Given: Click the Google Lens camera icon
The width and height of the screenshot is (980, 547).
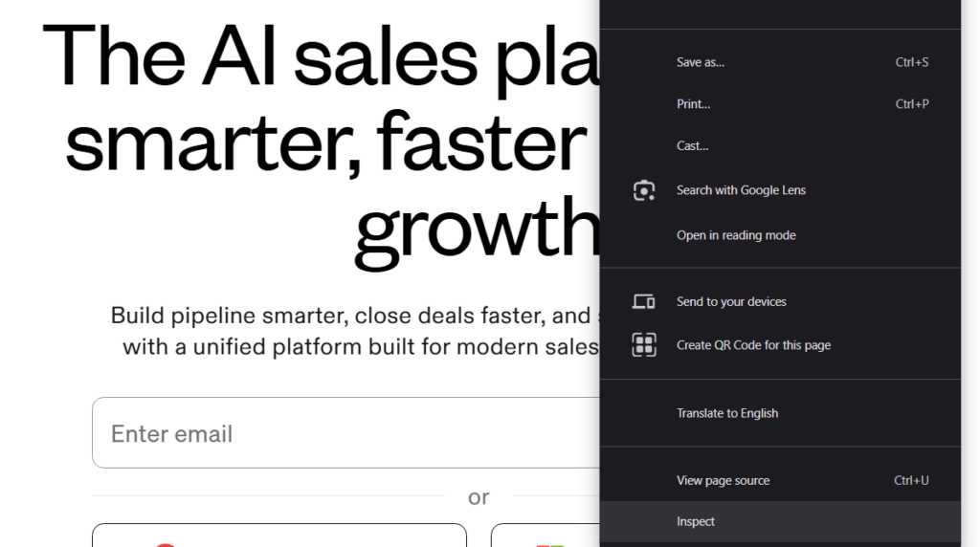Looking at the screenshot, I should [644, 190].
